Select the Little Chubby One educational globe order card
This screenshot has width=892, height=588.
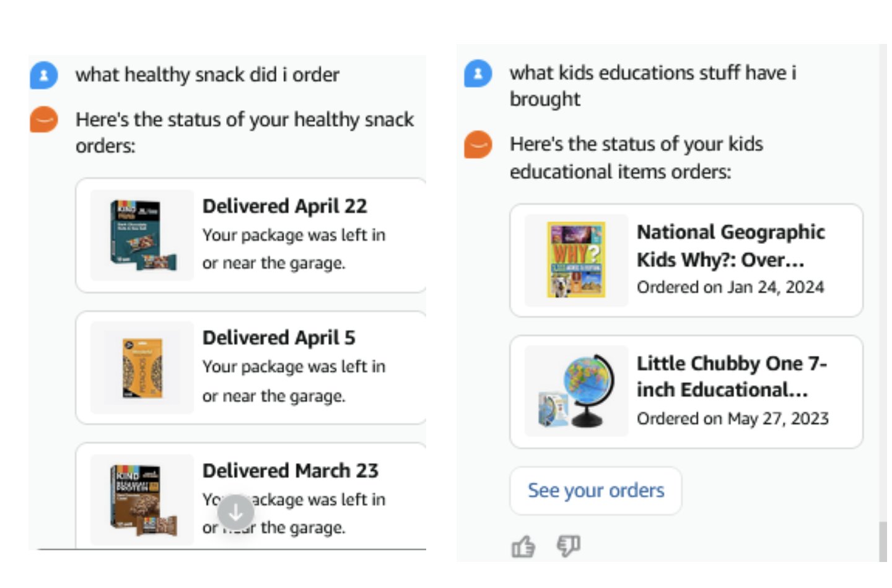coord(688,391)
